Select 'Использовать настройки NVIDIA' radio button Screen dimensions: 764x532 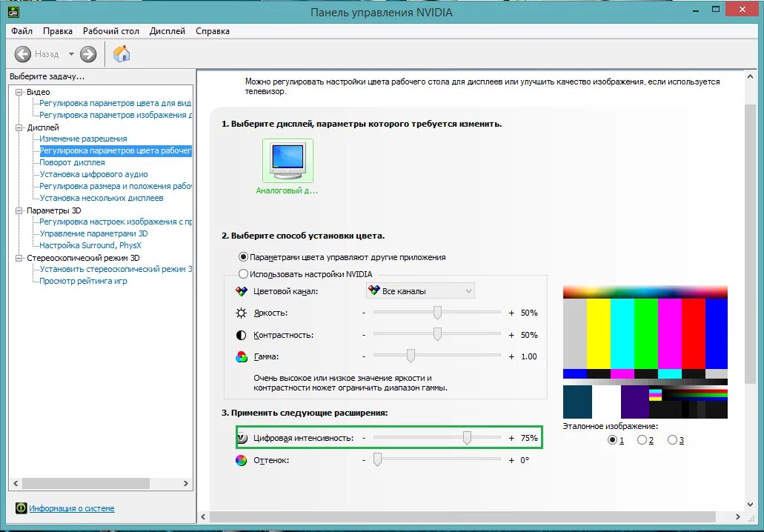pyautogui.click(x=243, y=274)
